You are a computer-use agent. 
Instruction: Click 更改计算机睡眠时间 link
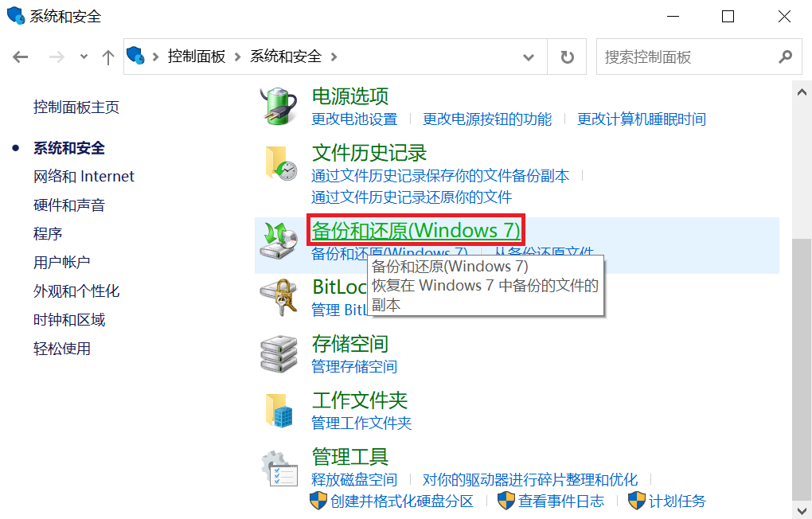[642, 119]
